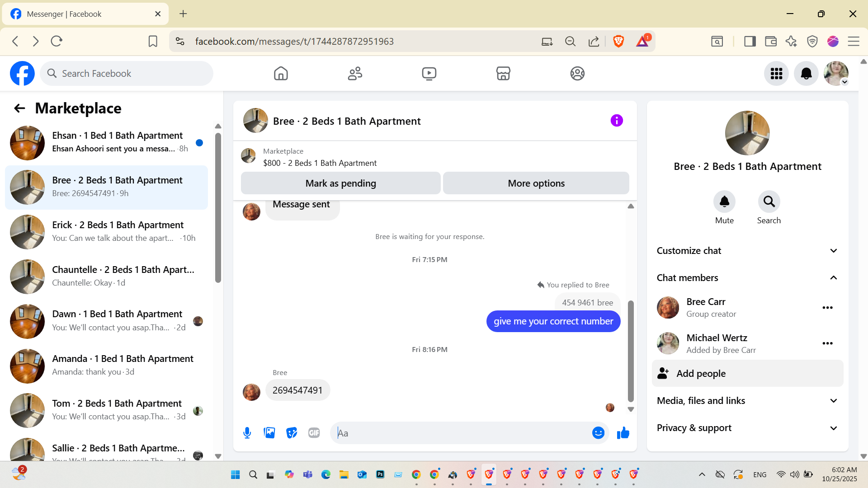Viewport: 868px width, 488px height.
Task: Open the Video tab icon
Action: coord(429,73)
